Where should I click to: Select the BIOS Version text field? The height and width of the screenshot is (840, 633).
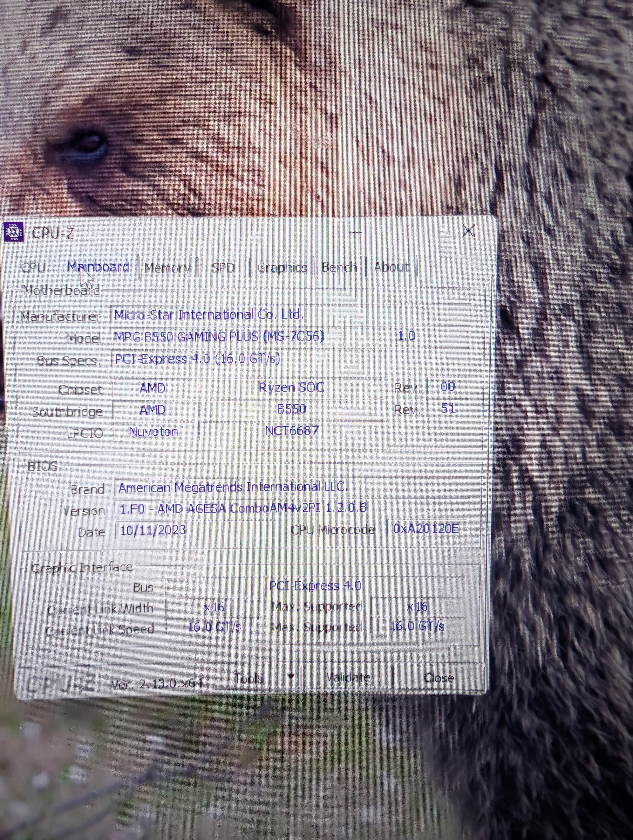click(289, 508)
